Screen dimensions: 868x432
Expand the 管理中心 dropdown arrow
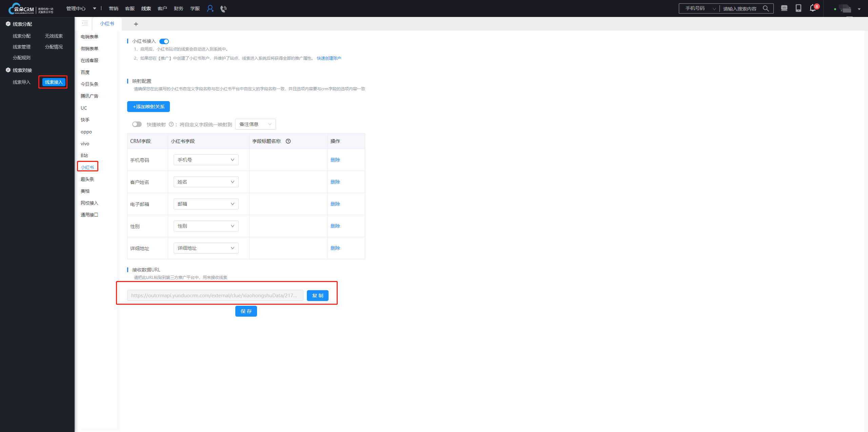point(95,8)
